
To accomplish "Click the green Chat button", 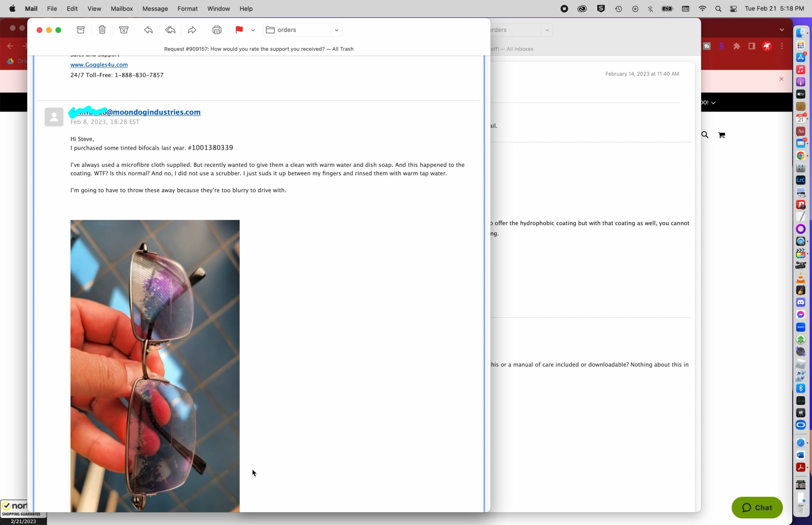I will coord(757,507).
